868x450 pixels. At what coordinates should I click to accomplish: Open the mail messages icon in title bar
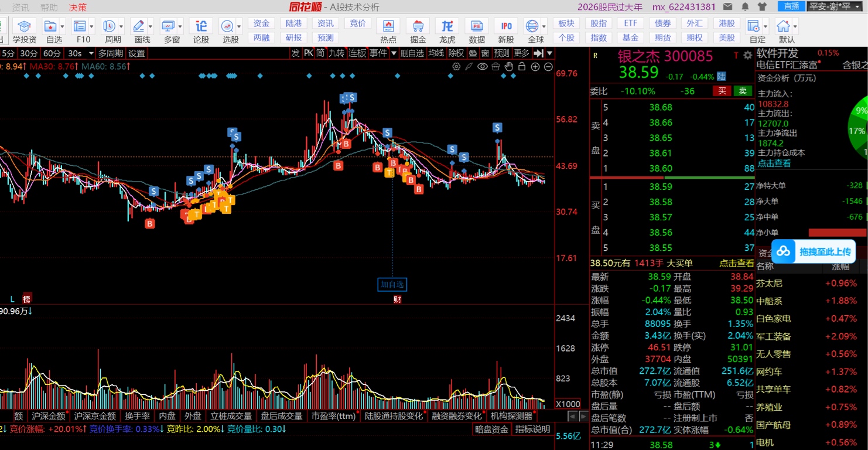coord(727,6)
